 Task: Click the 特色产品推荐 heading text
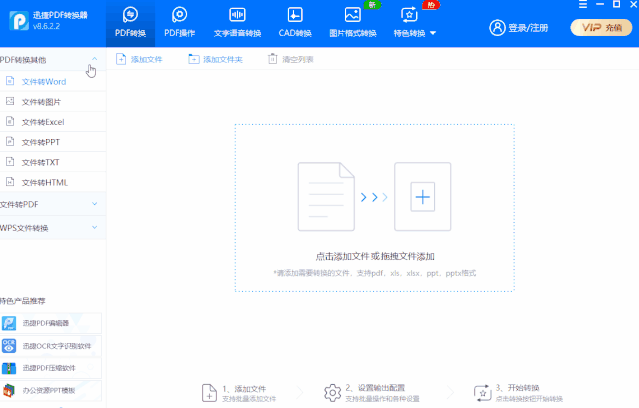point(23,301)
